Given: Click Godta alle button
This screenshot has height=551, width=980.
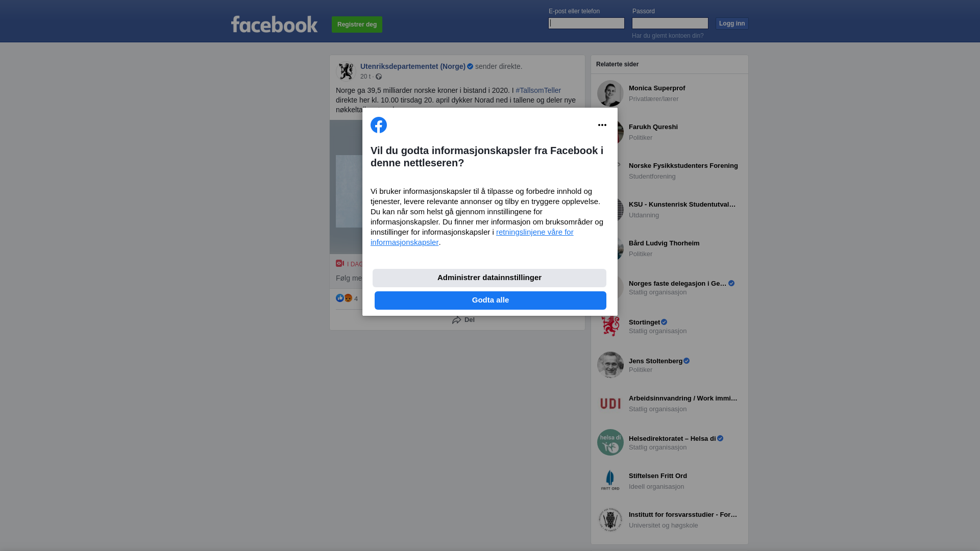Looking at the screenshot, I should [491, 300].
